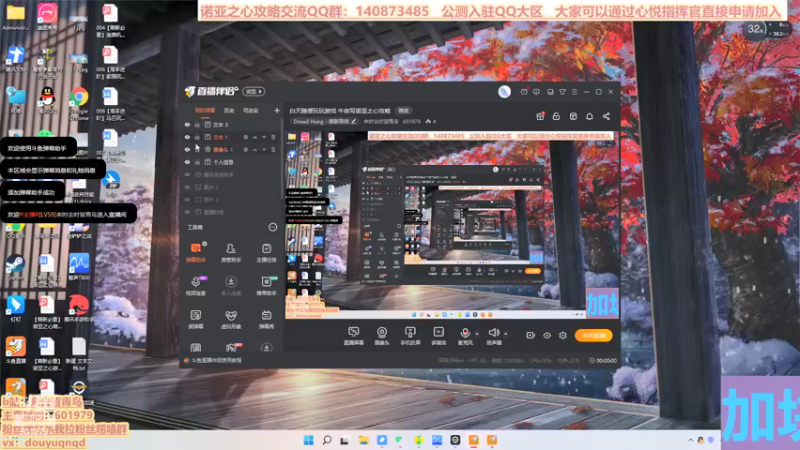The width and height of the screenshot is (800, 450).
Task: Show hidden icons chevron in system tray
Action: tap(690, 440)
